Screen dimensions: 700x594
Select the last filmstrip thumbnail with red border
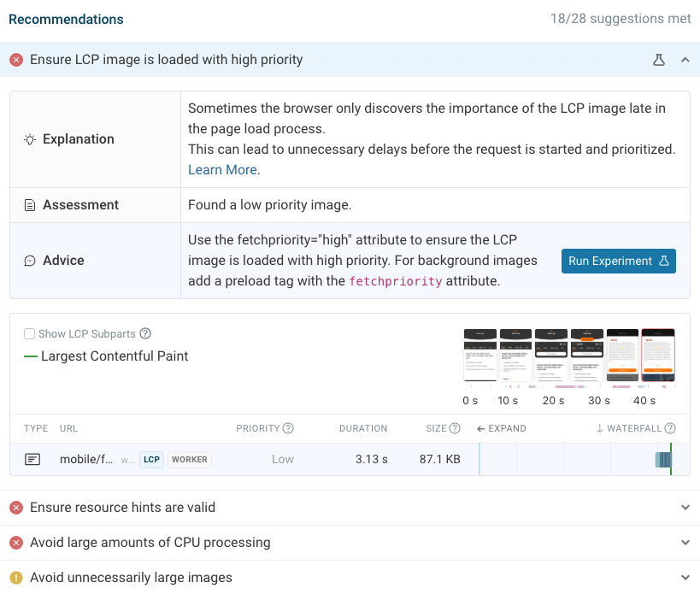(657, 356)
